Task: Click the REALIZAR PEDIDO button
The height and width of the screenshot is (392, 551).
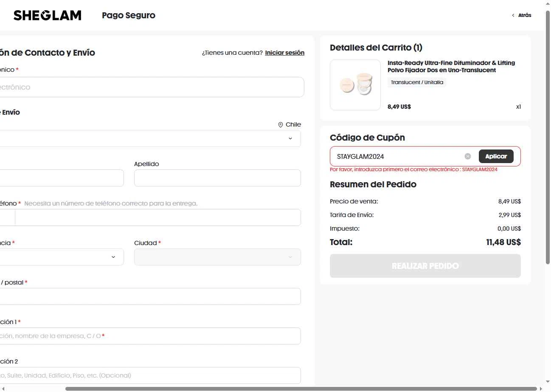Action: coord(425,266)
